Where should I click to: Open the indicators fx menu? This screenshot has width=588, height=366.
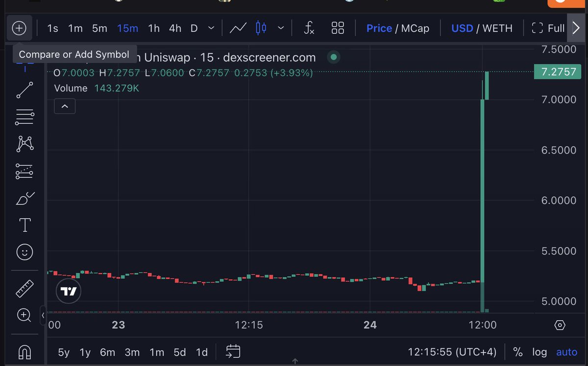click(309, 28)
